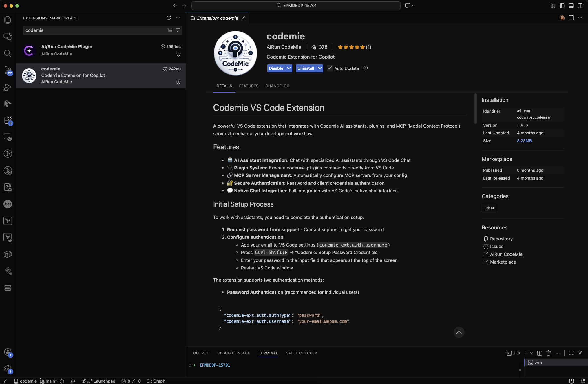Switch to the OUTPUT panel tab

[x=201, y=353]
